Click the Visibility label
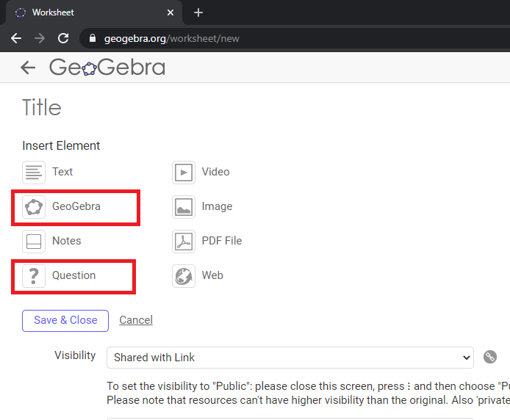The width and height of the screenshot is (510, 420). (x=75, y=355)
